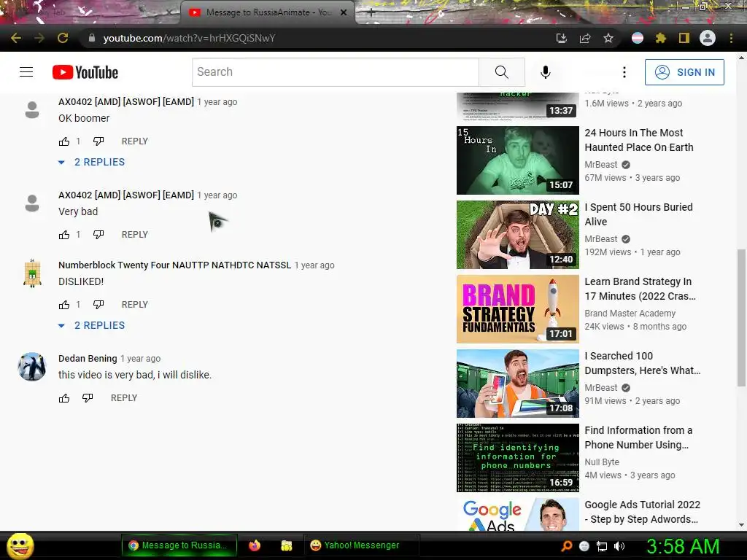Open '24 Hours In The Most Haunted' thumbnail
Viewport: 747px width, 560px height.
point(518,160)
